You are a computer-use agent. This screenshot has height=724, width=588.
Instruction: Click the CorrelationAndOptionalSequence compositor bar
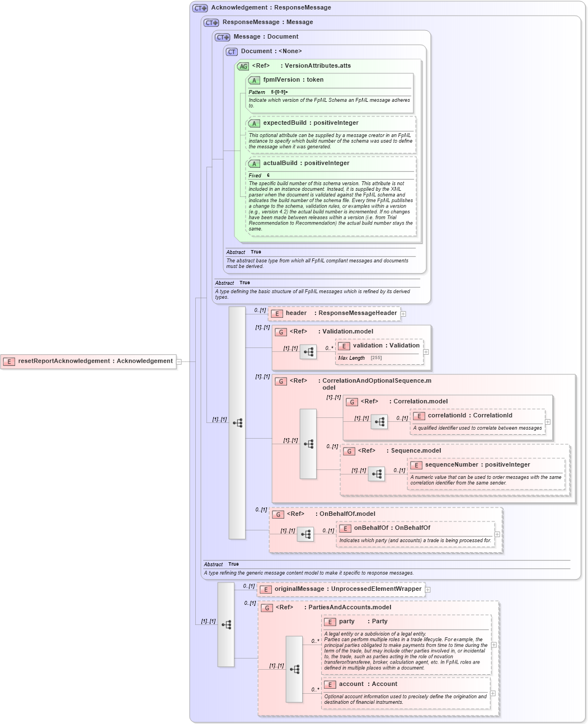click(x=308, y=444)
